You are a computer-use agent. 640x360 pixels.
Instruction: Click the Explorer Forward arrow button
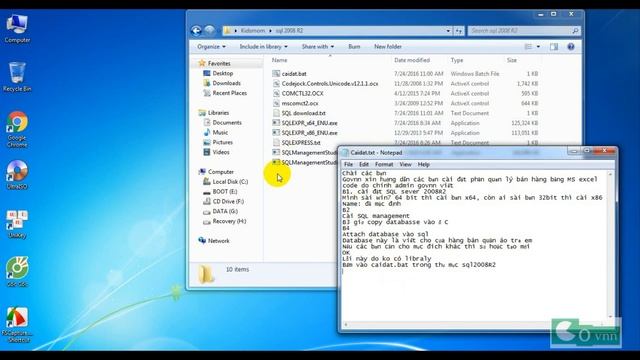coord(209,31)
